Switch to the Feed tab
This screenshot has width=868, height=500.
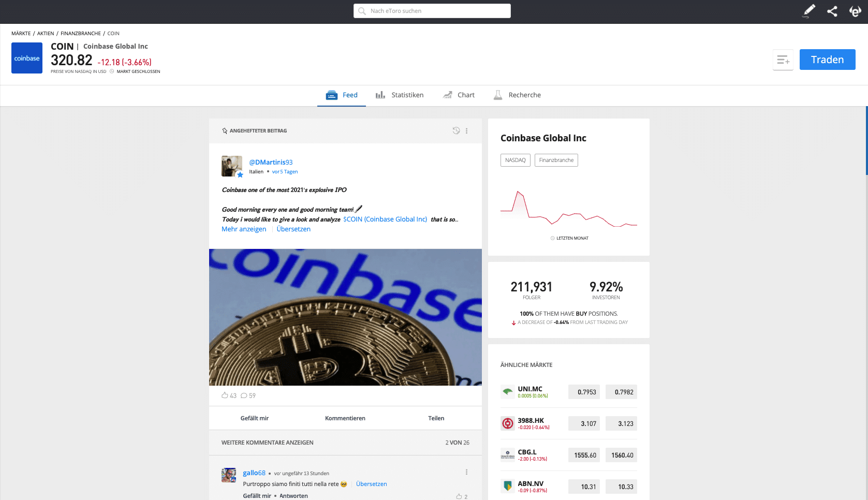342,95
